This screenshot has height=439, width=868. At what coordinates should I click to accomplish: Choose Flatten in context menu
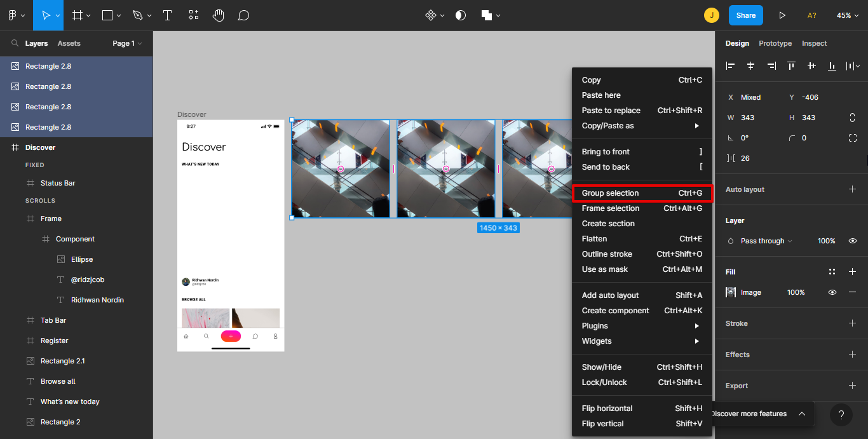642,239
